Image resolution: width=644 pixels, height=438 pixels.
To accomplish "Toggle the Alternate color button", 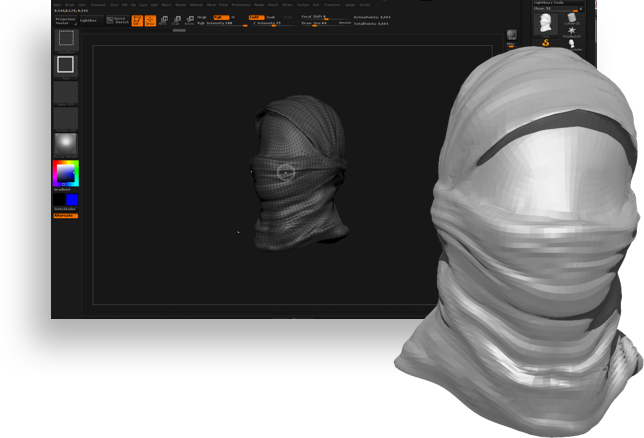I will (x=65, y=215).
